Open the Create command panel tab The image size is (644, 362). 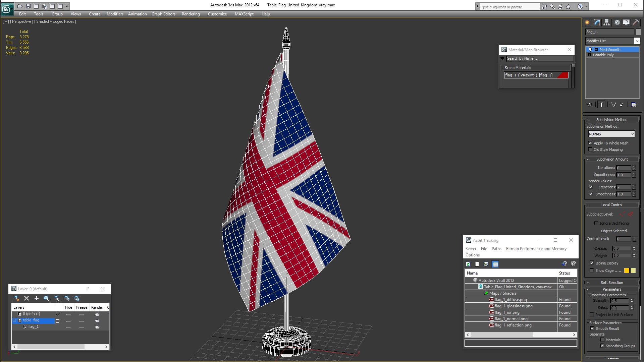[587, 22]
